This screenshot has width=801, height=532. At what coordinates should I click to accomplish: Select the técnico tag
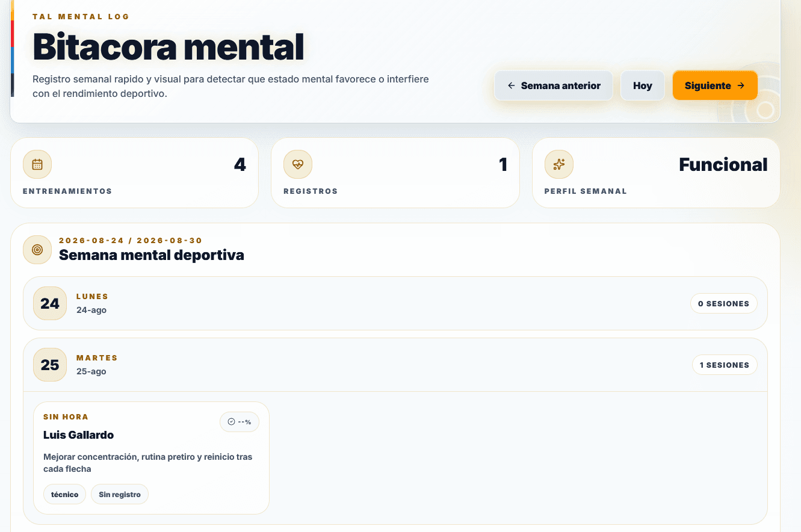coord(64,494)
